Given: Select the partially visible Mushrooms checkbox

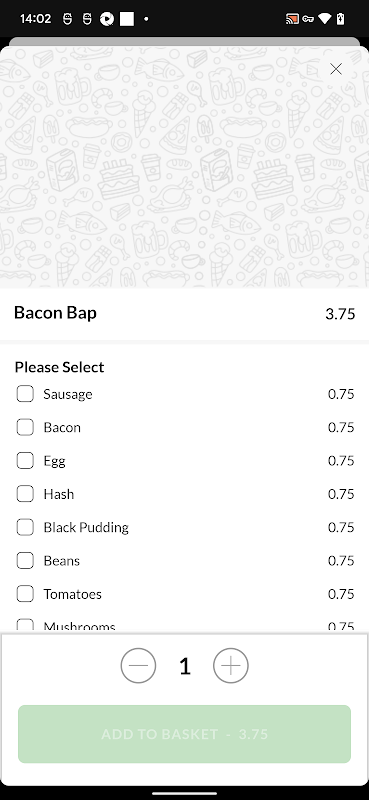Looking at the screenshot, I should tap(25, 626).
